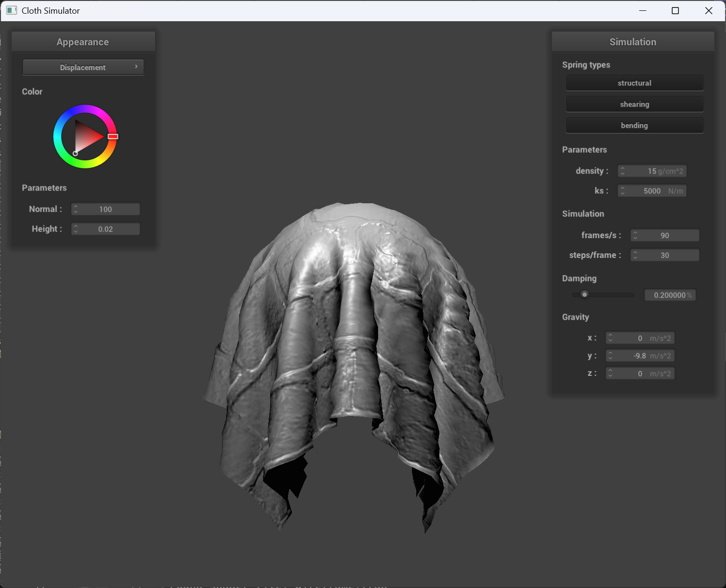Click the Damping slider handle
Screen dimensions: 726x588
point(585,295)
